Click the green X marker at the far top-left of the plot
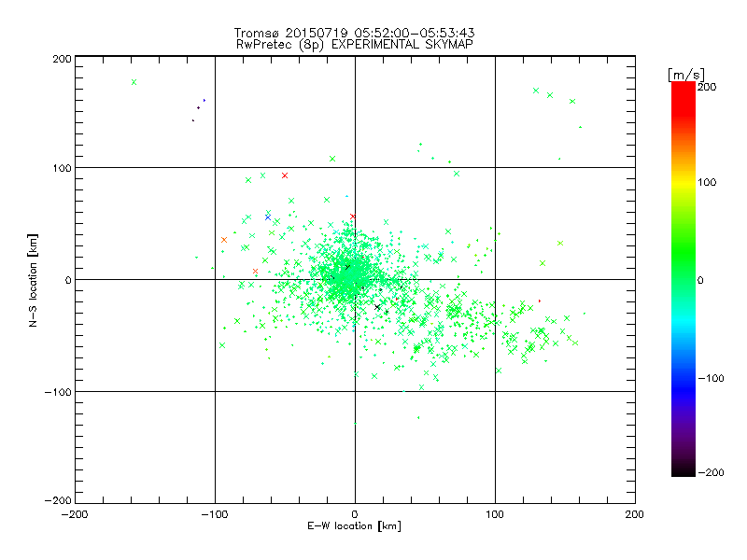This screenshot has height=560, width=747. (134, 82)
